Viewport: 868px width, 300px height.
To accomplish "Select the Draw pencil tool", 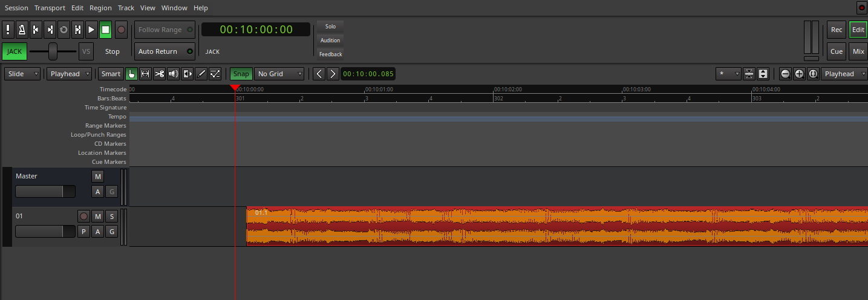I will tap(201, 74).
